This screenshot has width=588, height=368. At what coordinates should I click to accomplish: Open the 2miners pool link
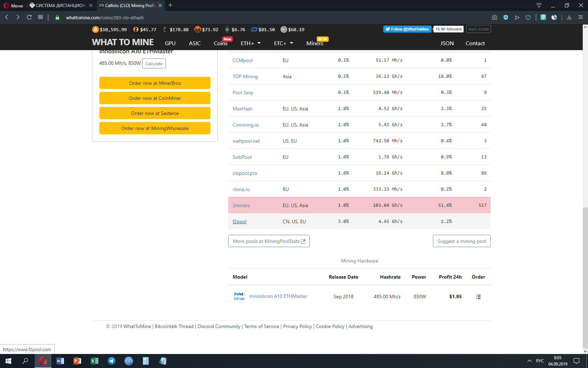pyautogui.click(x=241, y=205)
